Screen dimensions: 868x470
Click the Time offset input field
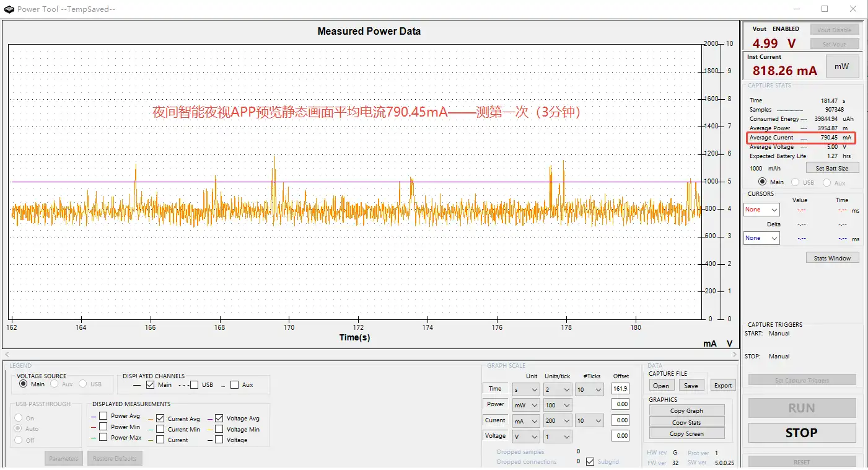(620, 388)
